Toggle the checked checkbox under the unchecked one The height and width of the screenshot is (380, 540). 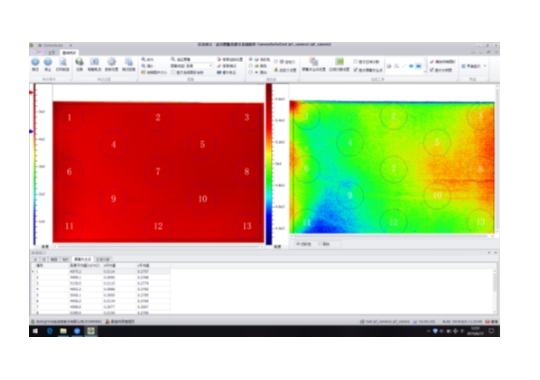click(355, 70)
